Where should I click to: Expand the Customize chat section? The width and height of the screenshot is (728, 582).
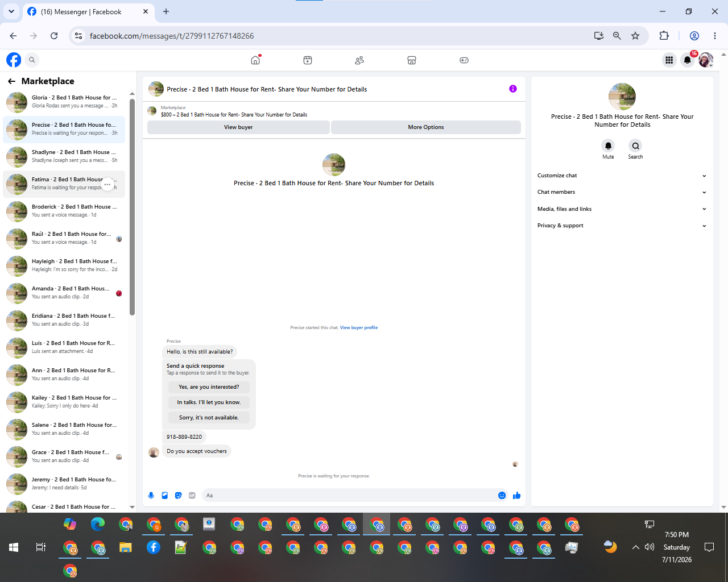point(622,176)
